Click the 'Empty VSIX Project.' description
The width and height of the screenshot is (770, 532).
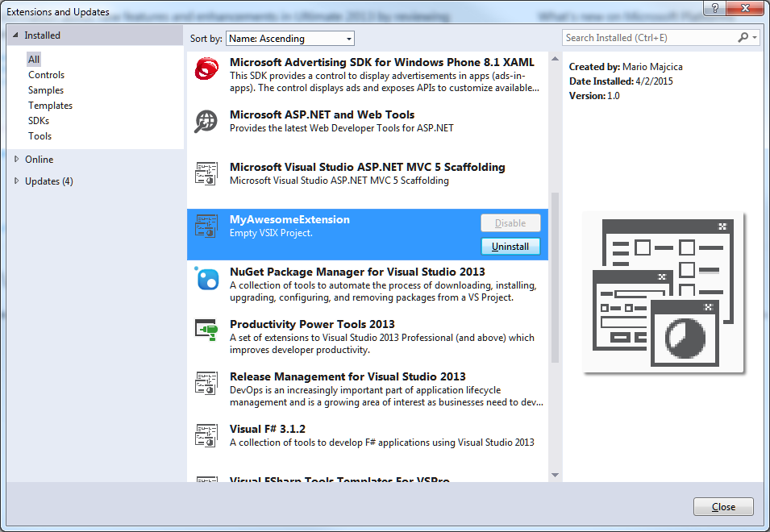(x=271, y=233)
